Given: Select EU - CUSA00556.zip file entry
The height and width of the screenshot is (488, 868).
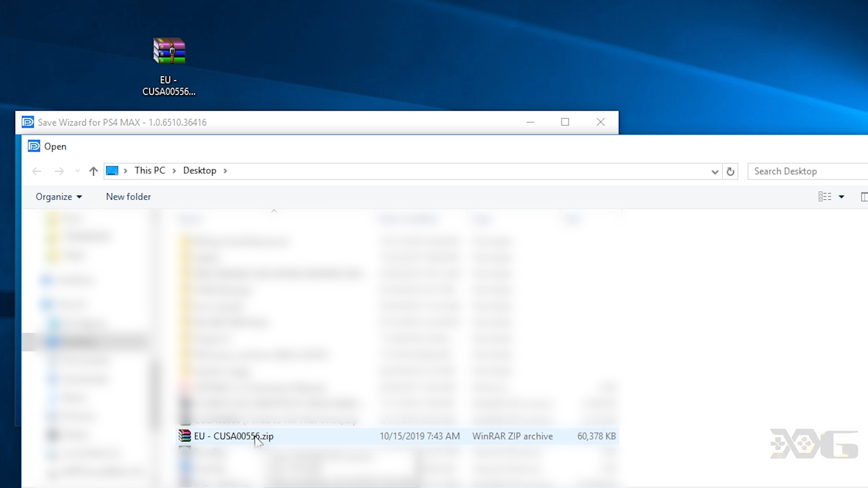Looking at the screenshot, I should coord(233,436).
